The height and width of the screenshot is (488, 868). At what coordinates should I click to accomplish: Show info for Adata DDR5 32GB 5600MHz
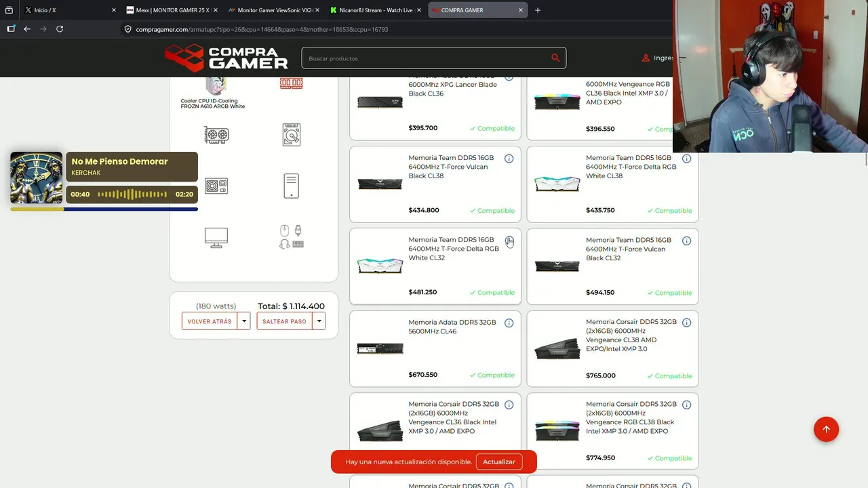click(509, 323)
